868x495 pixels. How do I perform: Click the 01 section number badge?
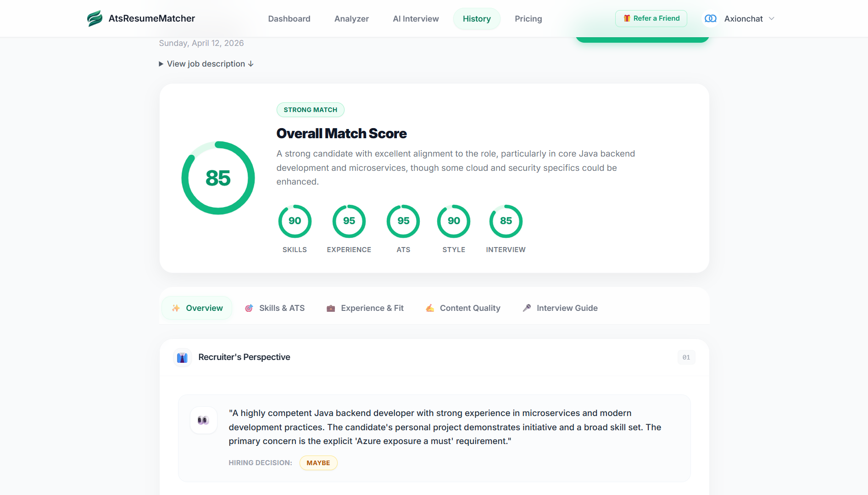point(686,357)
